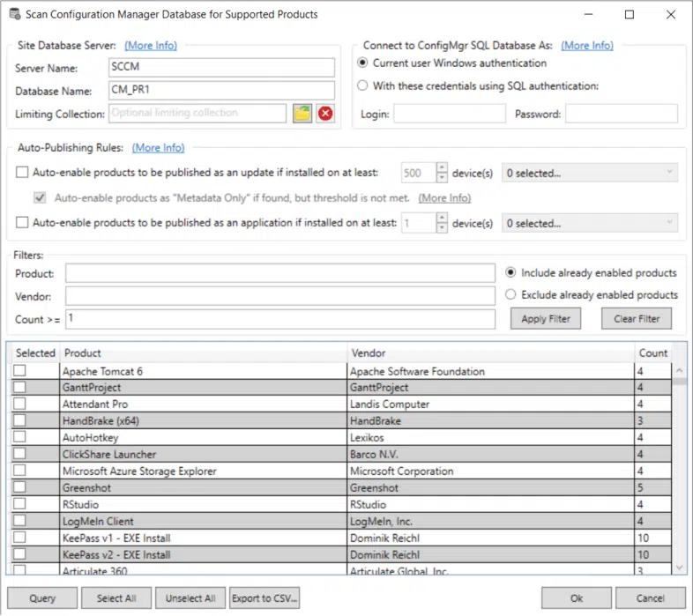Open Metadata Only More Info link

coord(444,198)
